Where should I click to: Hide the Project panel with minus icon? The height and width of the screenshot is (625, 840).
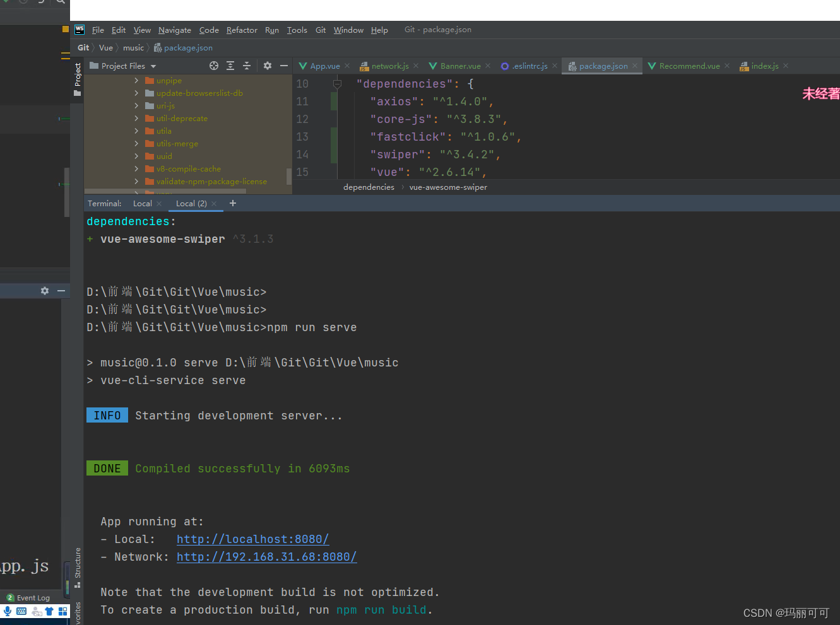[284, 66]
